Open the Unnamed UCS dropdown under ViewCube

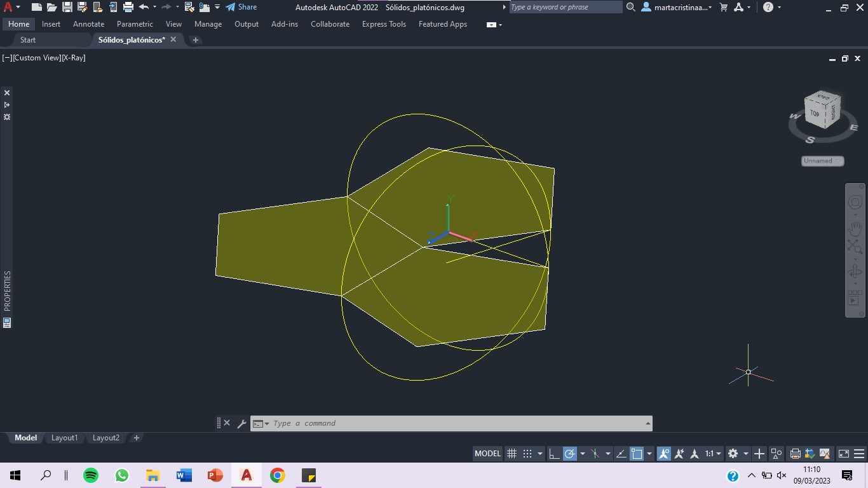click(x=823, y=161)
